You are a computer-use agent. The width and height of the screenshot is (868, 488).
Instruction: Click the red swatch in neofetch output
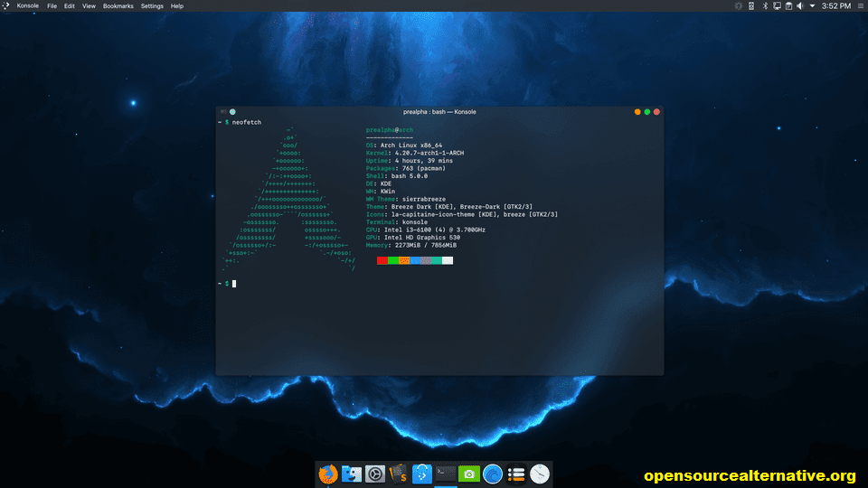(x=382, y=260)
